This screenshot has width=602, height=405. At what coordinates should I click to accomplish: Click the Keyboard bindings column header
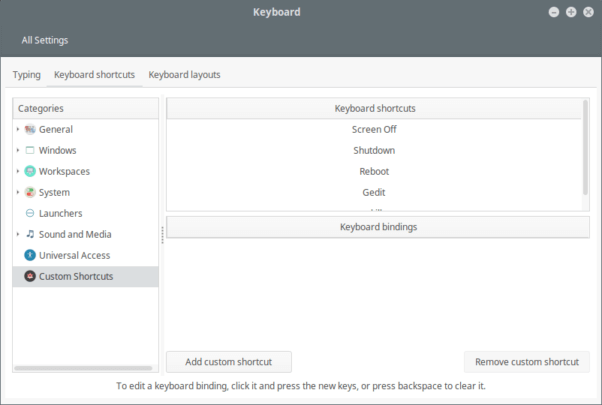point(378,227)
